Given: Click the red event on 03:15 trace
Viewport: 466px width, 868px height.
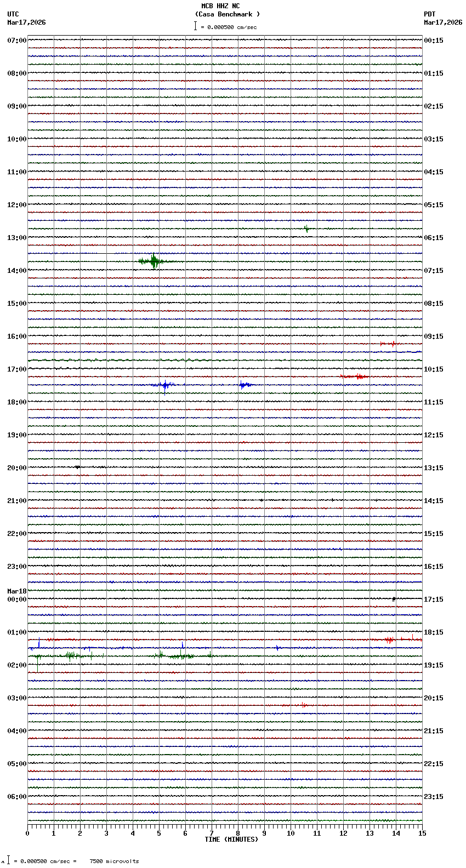Looking at the screenshot, I should 303,705.
